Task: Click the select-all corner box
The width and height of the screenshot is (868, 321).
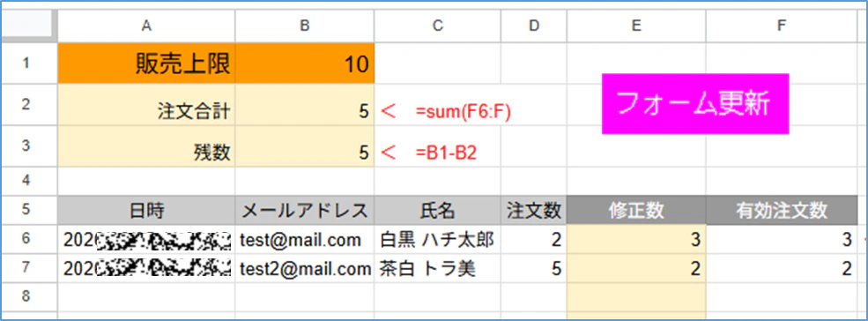Action: point(26,26)
